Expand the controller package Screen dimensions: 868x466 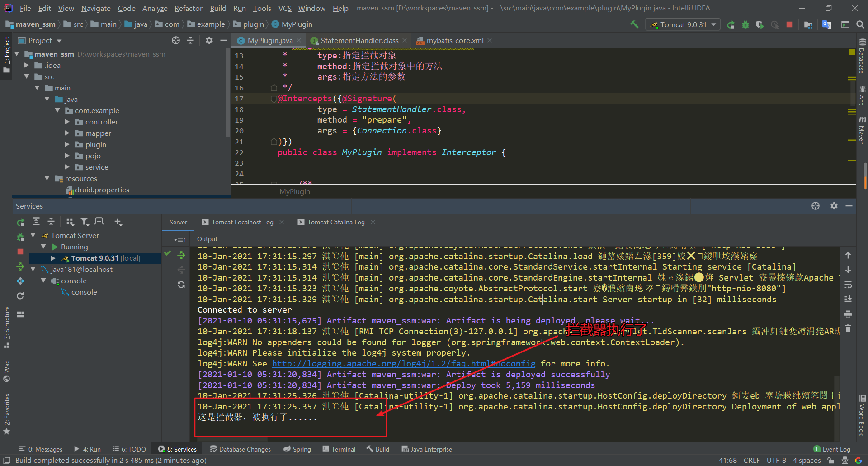[67, 122]
